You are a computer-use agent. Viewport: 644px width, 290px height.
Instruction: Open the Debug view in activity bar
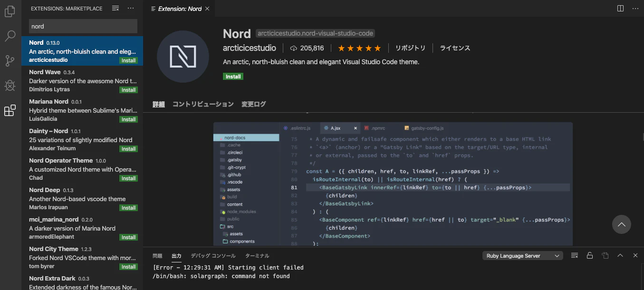(10, 86)
